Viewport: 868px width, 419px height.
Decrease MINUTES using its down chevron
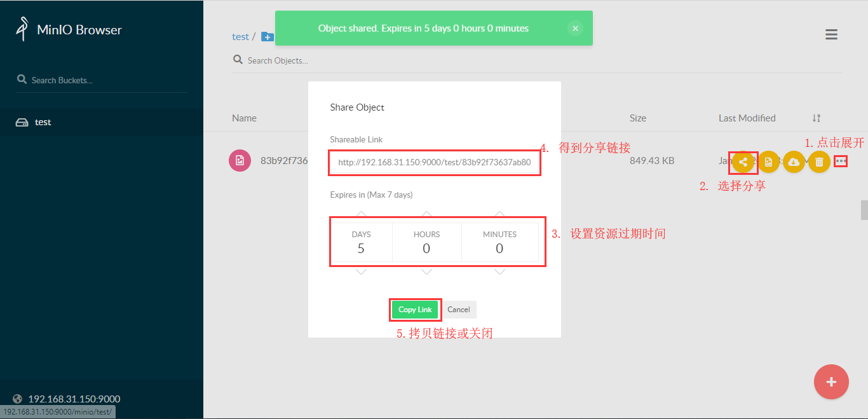click(x=499, y=271)
